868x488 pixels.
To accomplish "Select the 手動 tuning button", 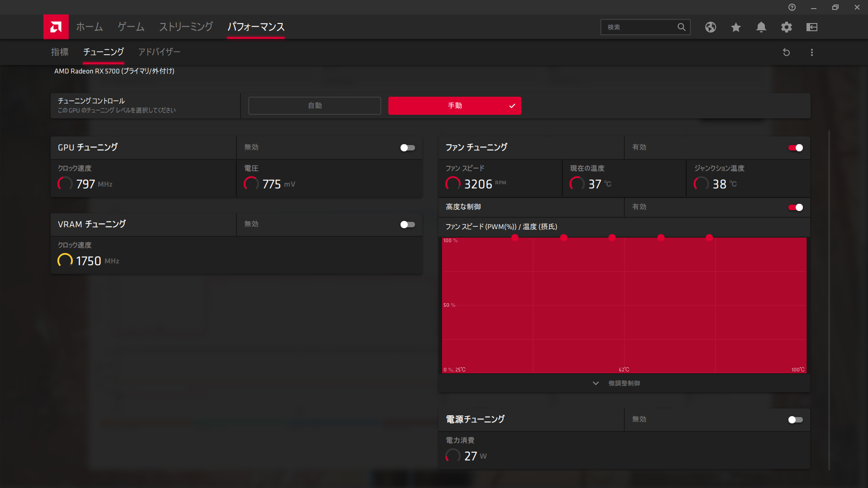I will (454, 106).
